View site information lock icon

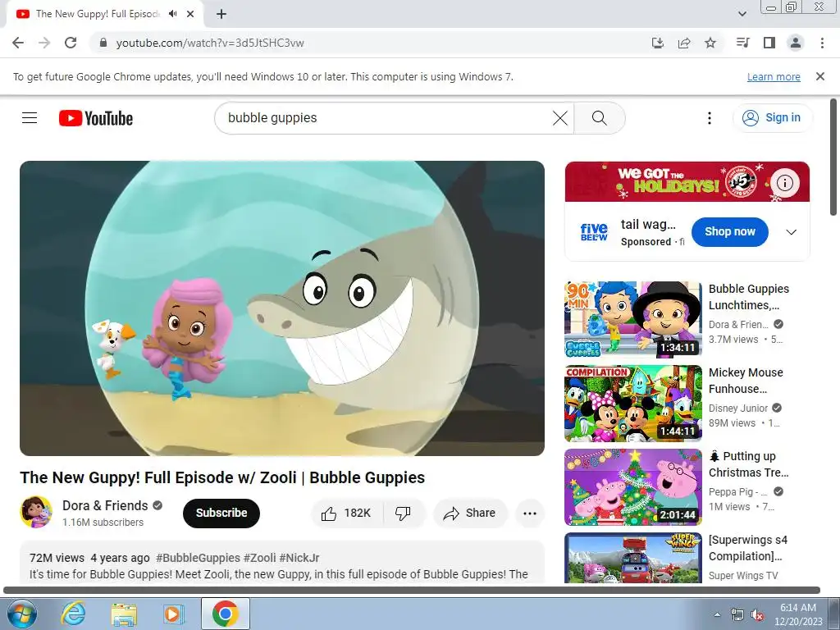[103, 43]
